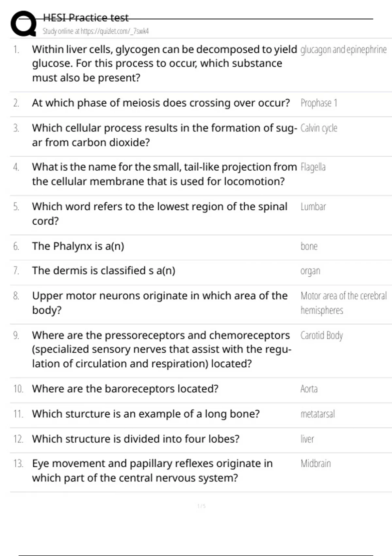Viewport: 392px width, 556px height.
Task: Click the 1/5 page number indicator
Action: tap(201, 506)
